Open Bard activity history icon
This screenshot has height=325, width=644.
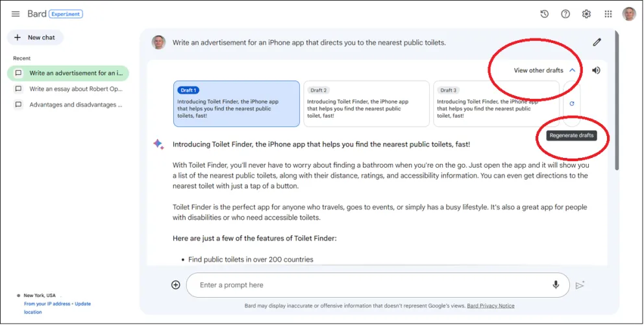pyautogui.click(x=545, y=14)
